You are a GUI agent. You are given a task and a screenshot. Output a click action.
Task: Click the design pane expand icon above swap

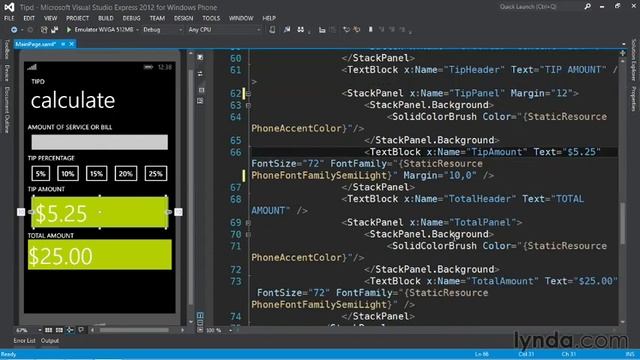(200, 58)
